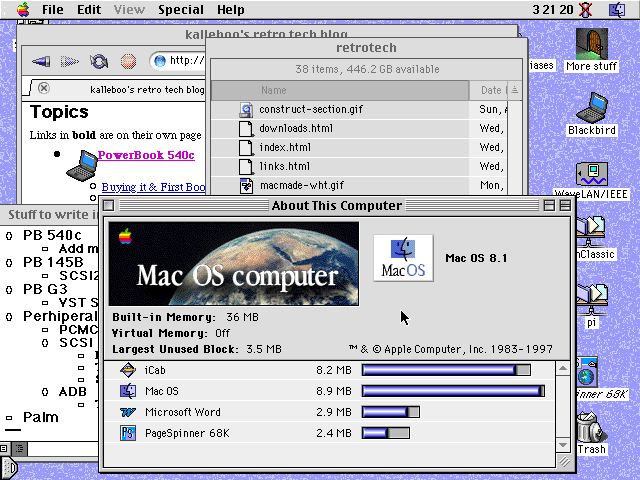Sort retrotech list by Name column

[340, 90]
